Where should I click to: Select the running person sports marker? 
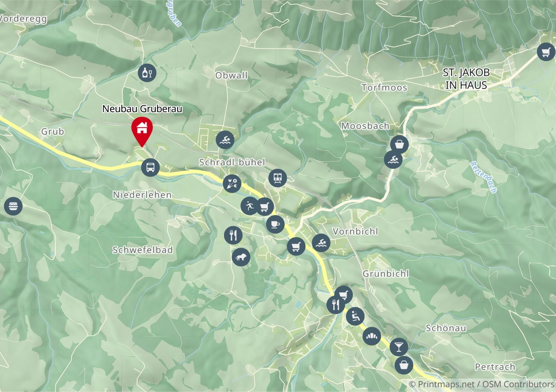click(x=249, y=206)
